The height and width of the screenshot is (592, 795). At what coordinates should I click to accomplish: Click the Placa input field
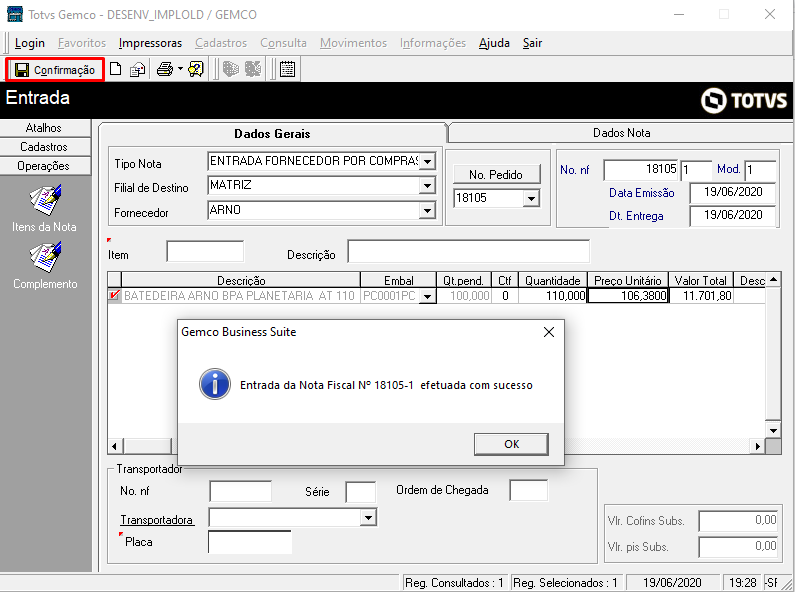(249, 542)
